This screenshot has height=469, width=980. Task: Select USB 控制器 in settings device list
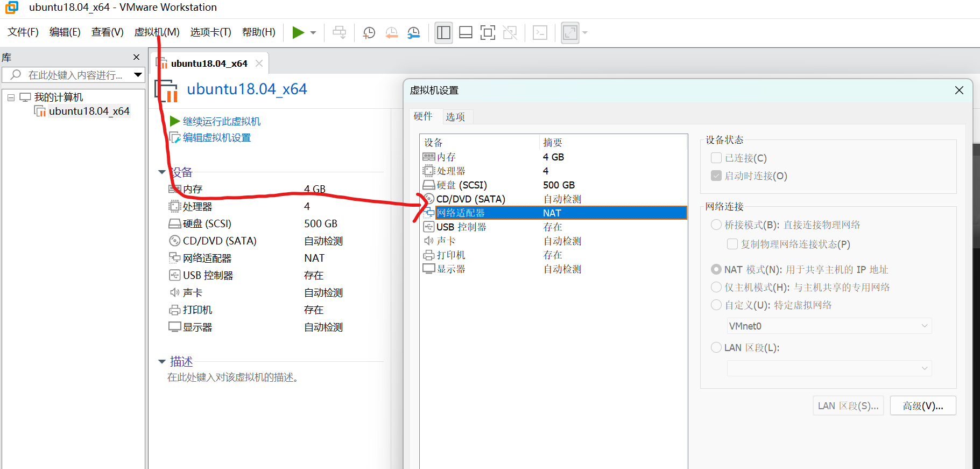point(553,227)
